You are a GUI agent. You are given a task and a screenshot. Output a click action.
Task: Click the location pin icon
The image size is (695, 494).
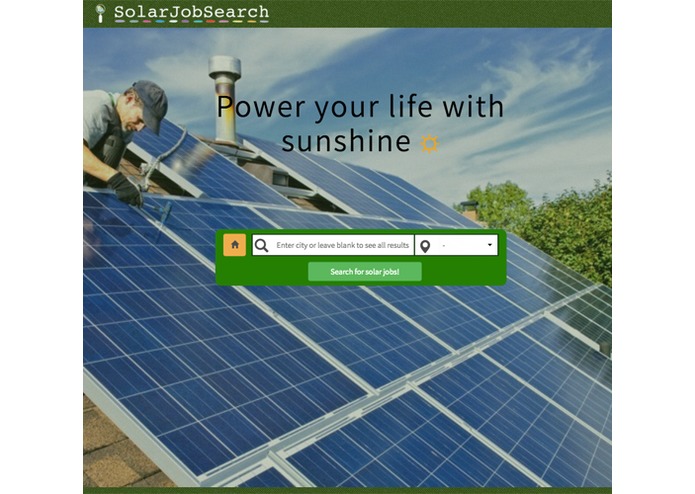pos(425,246)
